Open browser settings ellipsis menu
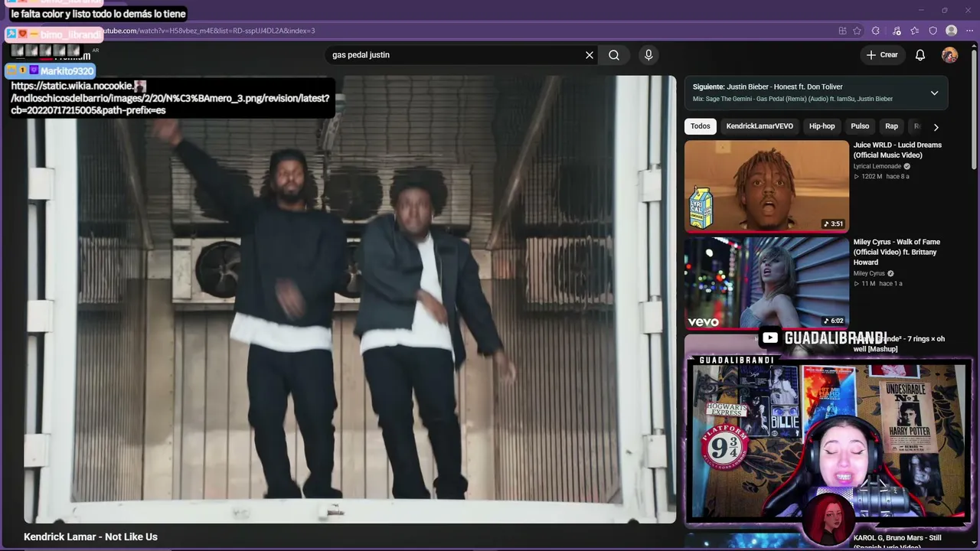Viewport: 980px width, 551px height. click(x=969, y=31)
